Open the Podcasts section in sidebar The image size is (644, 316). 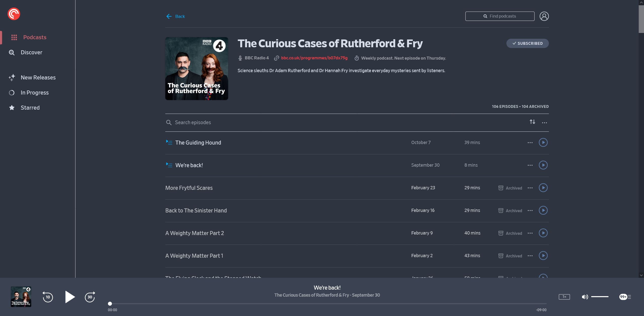click(34, 37)
